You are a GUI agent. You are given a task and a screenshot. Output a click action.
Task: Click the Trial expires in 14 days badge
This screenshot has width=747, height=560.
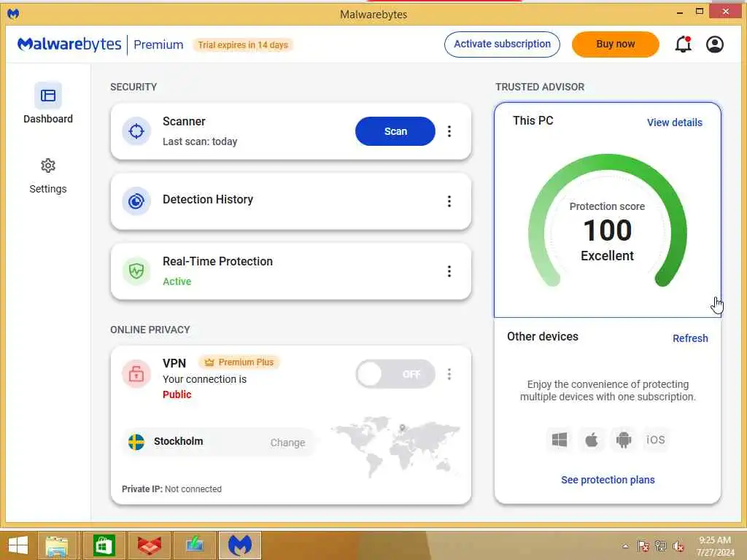point(243,44)
